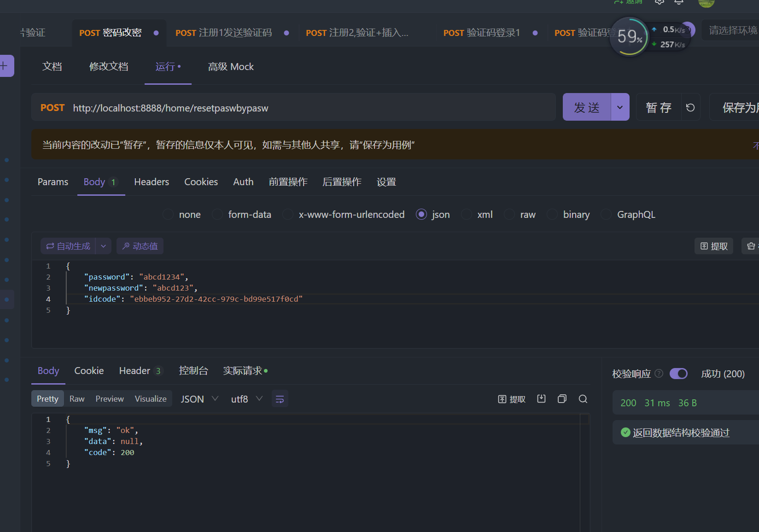Image resolution: width=759 pixels, height=532 pixels.
Task: Click the idcode line in request JSON editor
Action: (x=193, y=299)
